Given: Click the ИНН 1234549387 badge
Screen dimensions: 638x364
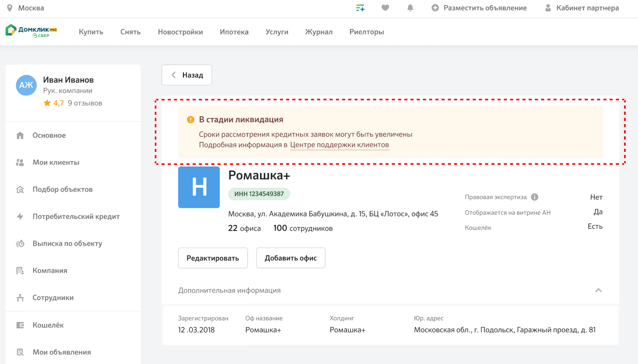Looking at the screenshot, I should pyautogui.click(x=259, y=194).
